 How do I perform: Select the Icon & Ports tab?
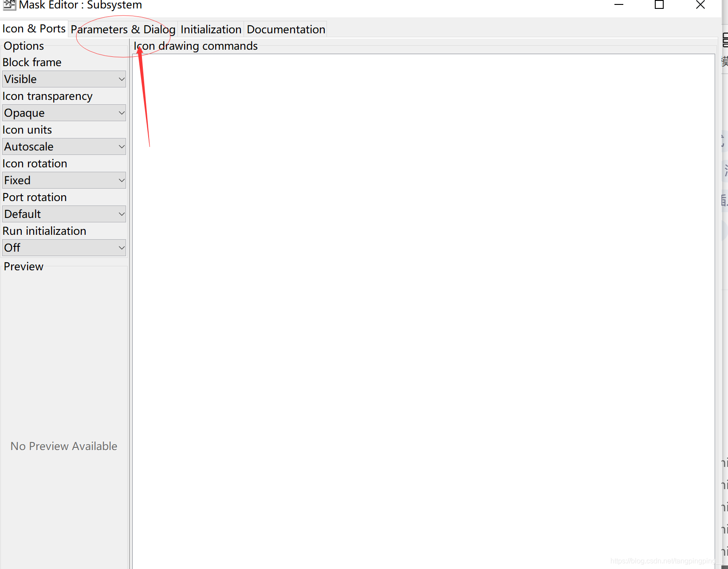tap(34, 29)
